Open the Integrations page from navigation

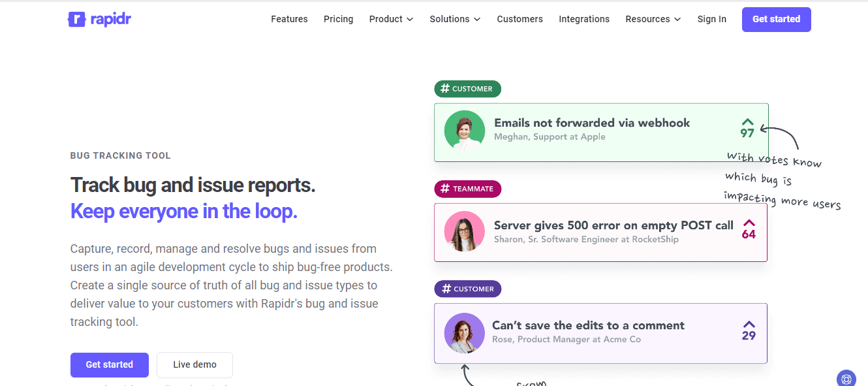point(584,19)
